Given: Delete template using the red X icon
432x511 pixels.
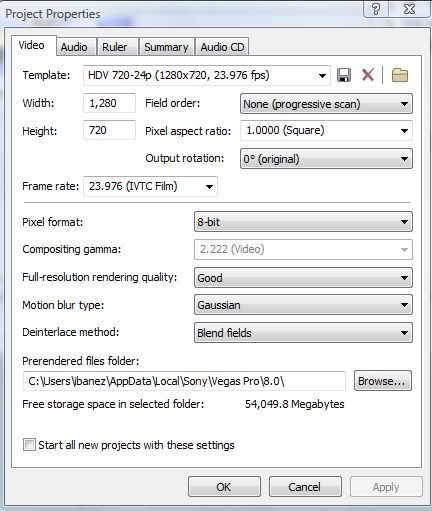Looking at the screenshot, I should point(368,75).
